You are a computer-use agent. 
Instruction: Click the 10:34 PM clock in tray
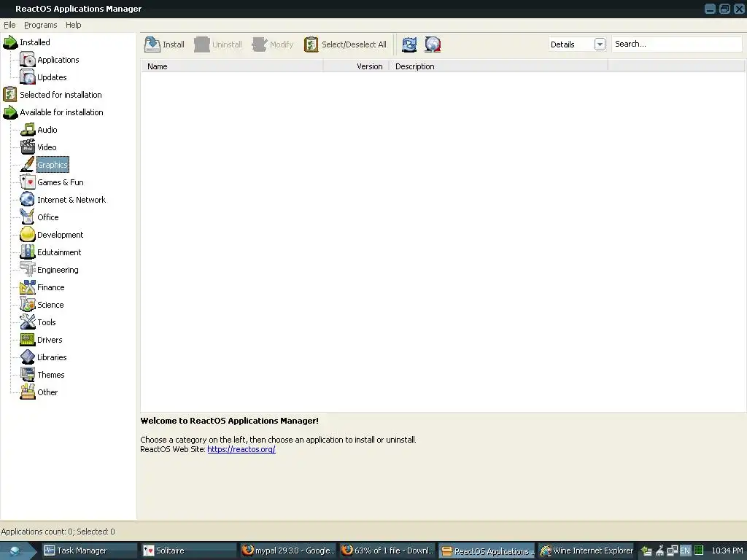point(727,551)
